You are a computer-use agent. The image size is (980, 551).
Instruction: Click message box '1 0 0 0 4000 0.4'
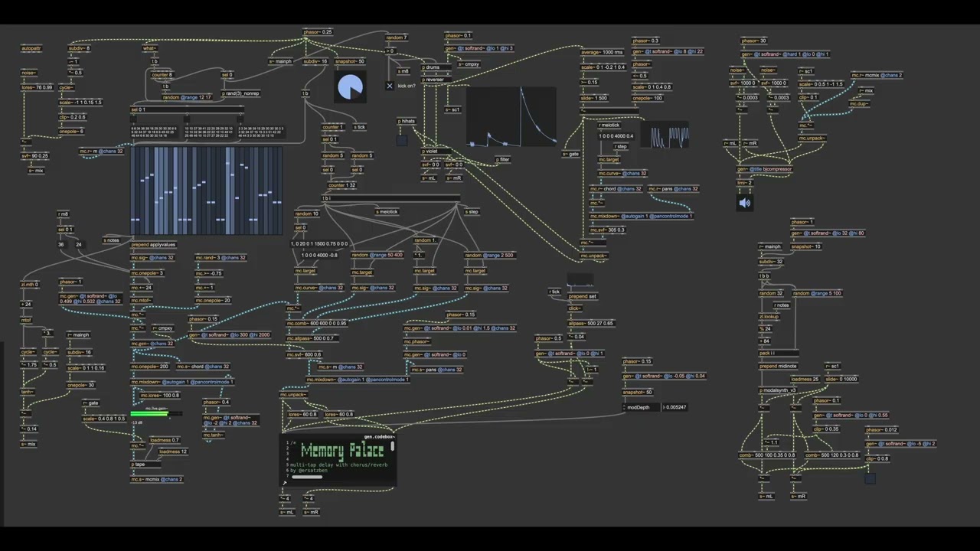(616, 136)
